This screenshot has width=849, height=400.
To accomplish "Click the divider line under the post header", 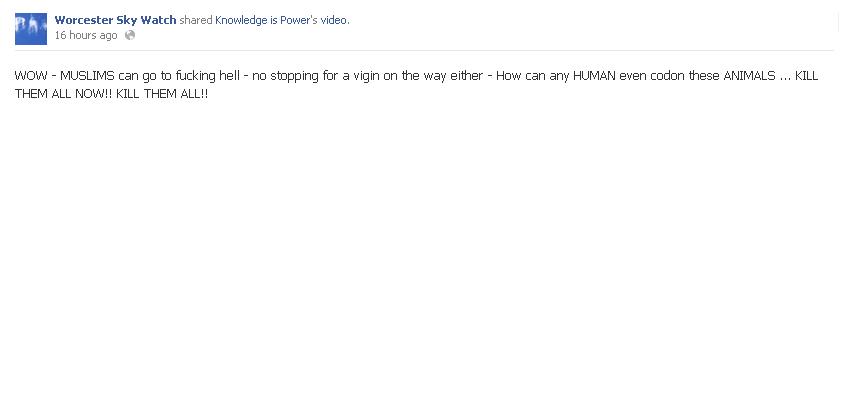I will click(x=424, y=50).
